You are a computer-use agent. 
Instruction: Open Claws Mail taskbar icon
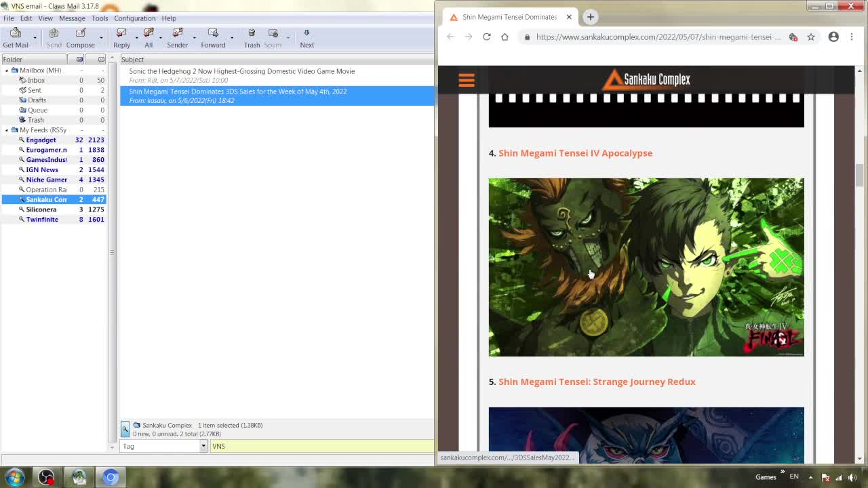click(79, 477)
